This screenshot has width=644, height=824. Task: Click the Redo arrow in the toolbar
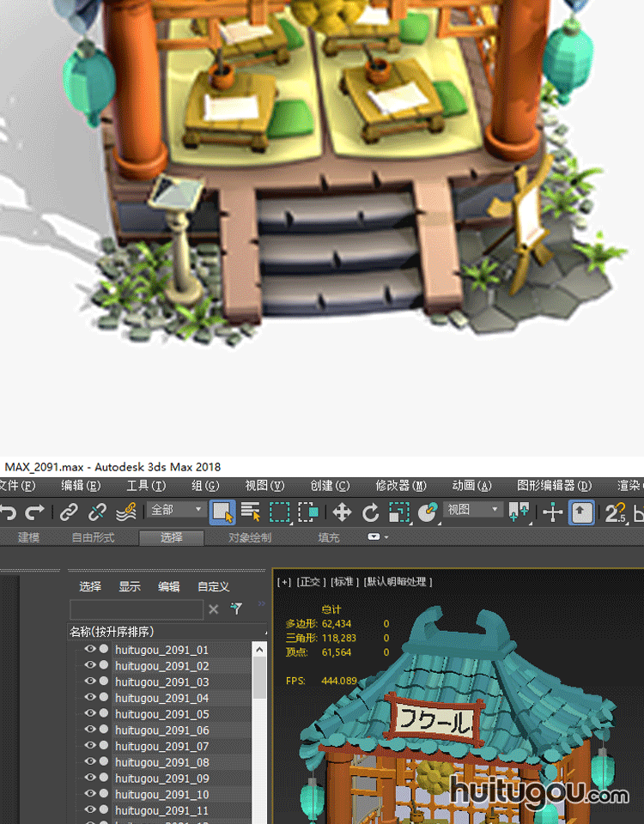click(35, 512)
